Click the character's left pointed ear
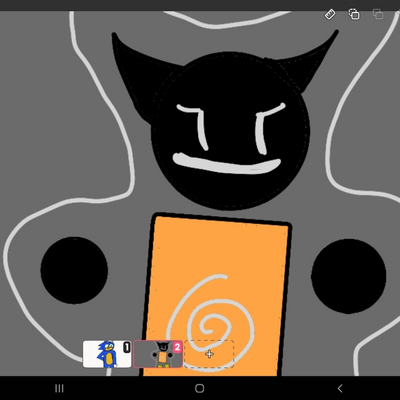The height and width of the screenshot is (400, 400). click(x=140, y=73)
